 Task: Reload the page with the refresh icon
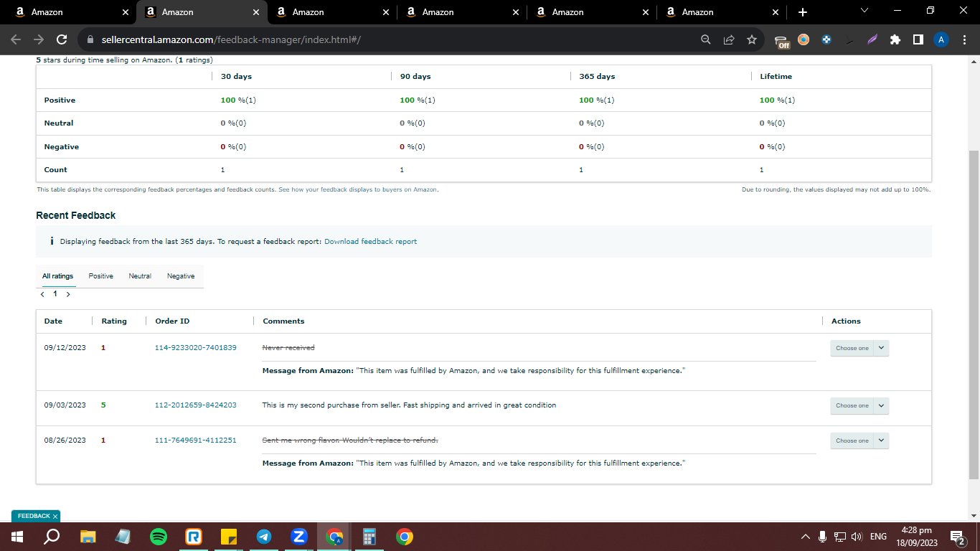pyautogui.click(x=62, y=39)
